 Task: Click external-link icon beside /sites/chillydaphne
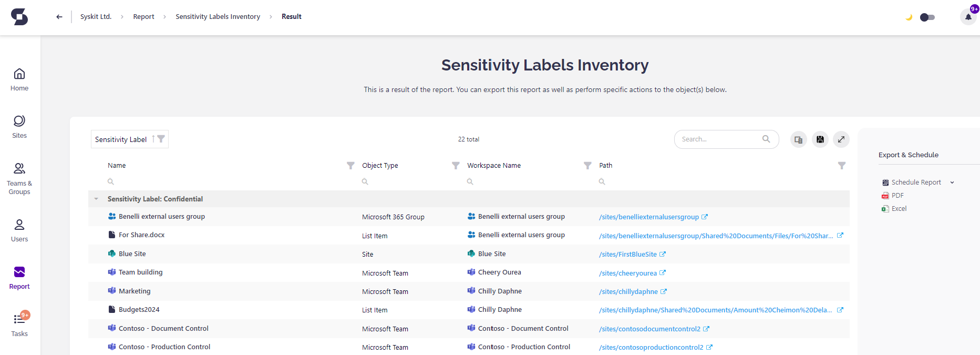664,291
